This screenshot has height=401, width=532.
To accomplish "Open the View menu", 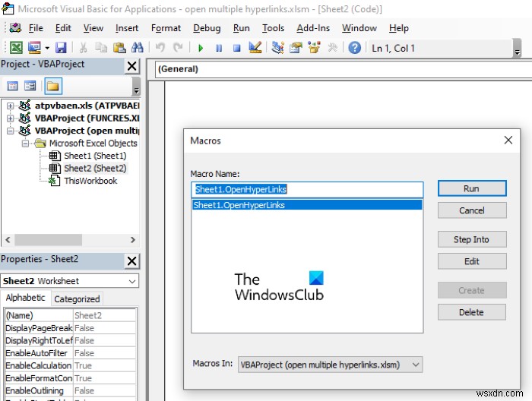I will point(93,28).
